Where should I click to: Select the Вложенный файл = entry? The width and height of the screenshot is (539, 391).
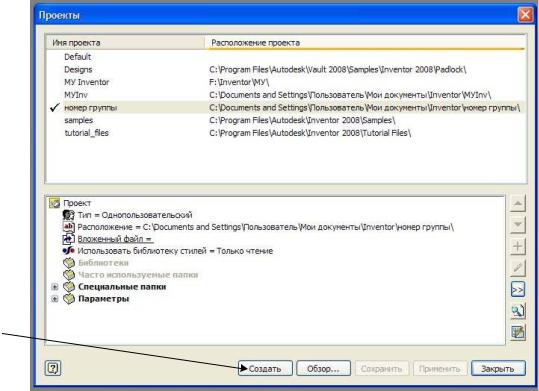tap(115, 239)
